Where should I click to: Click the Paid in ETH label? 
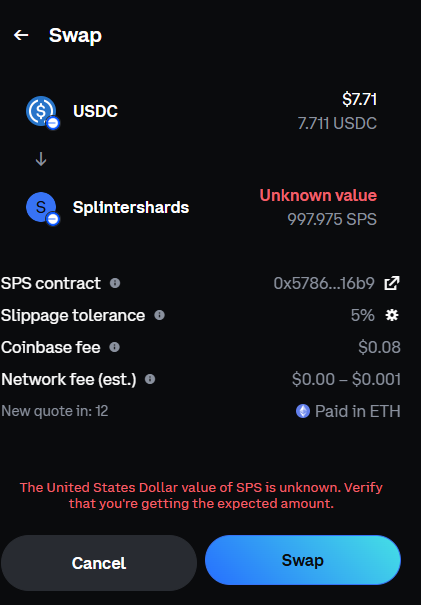[x=358, y=411]
